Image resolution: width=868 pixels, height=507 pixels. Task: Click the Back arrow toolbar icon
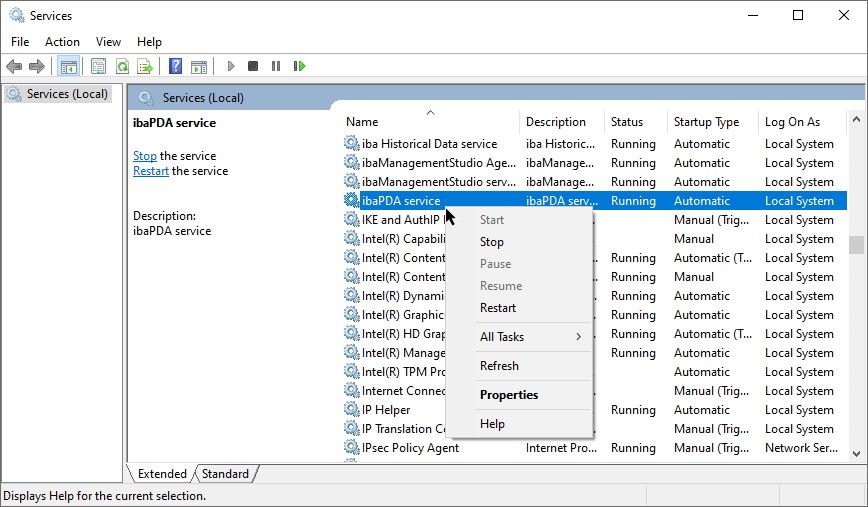pos(14,66)
